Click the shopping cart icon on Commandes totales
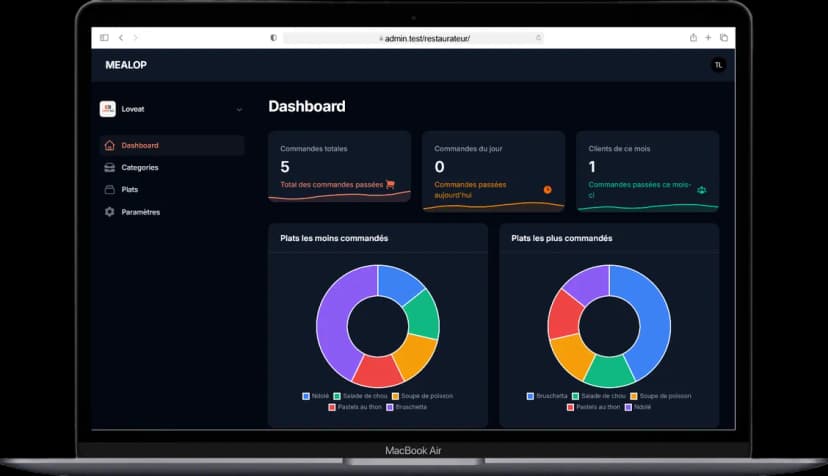Screen dimensions: 828x476 390,184
